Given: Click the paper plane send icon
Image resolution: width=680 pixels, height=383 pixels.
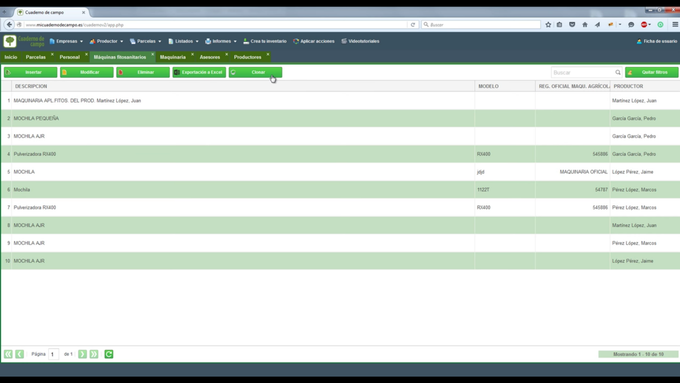Looking at the screenshot, I should tap(597, 25).
